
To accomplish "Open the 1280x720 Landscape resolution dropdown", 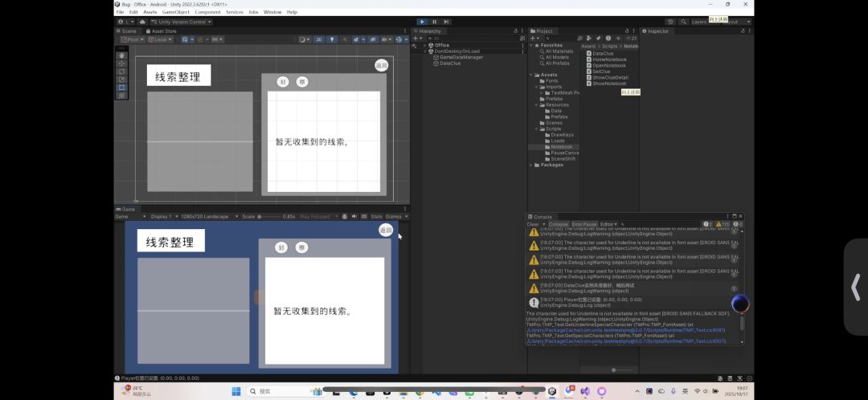I will point(207,216).
